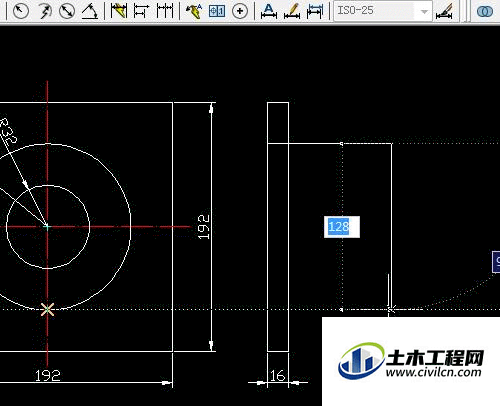
Task: Open the geometric Tolerance tool
Action: (217, 11)
